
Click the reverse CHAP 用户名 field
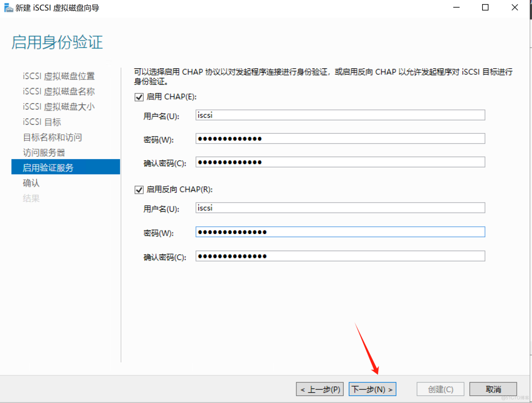[340, 208]
